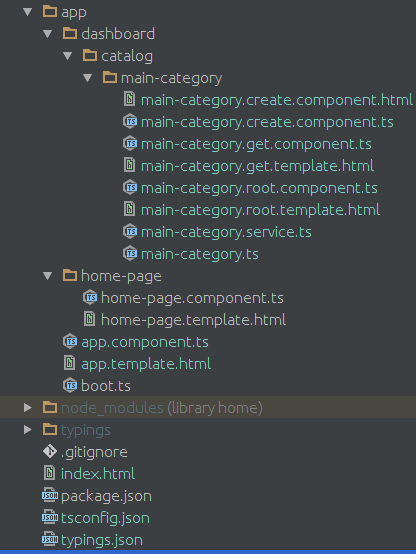Click TS icon of app.component.ts
Screen dimensions: 416x554
click(x=70, y=341)
